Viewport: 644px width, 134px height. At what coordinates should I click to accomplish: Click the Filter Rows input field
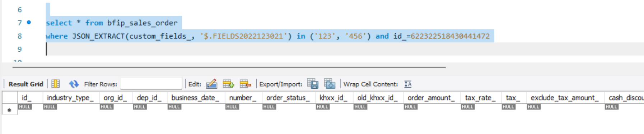(x=151, y=84)
